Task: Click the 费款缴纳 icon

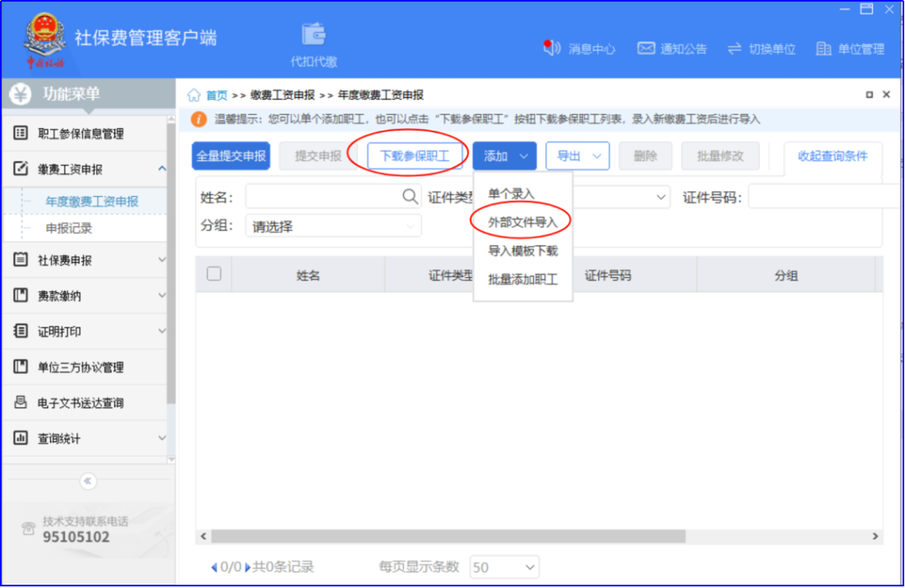Action: click(x=20, y=296)
